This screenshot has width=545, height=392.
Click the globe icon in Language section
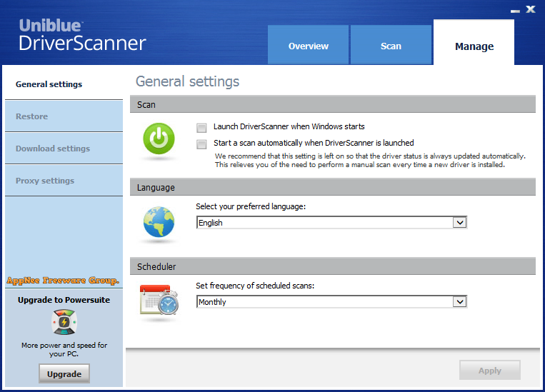click(x=159, y=222)
